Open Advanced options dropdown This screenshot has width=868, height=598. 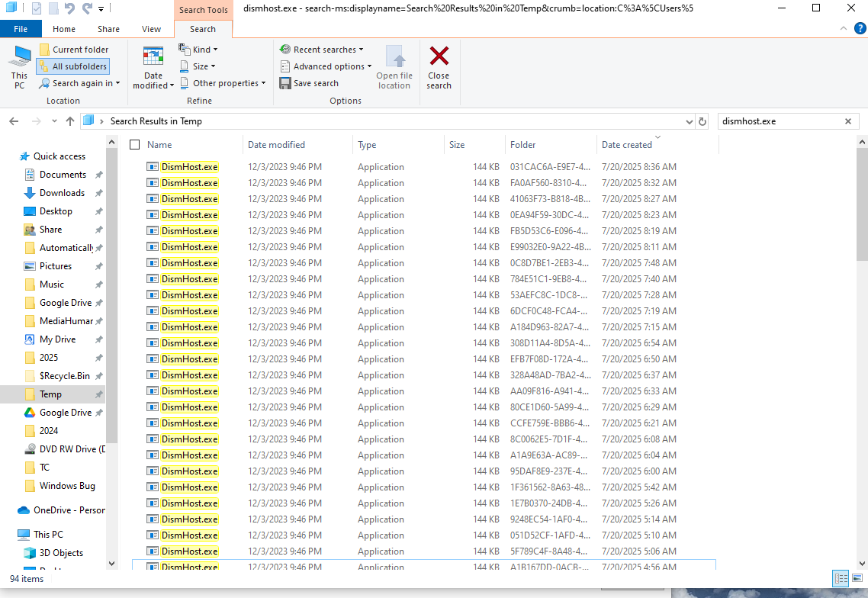pyautogui.click(x=326, y=66)
